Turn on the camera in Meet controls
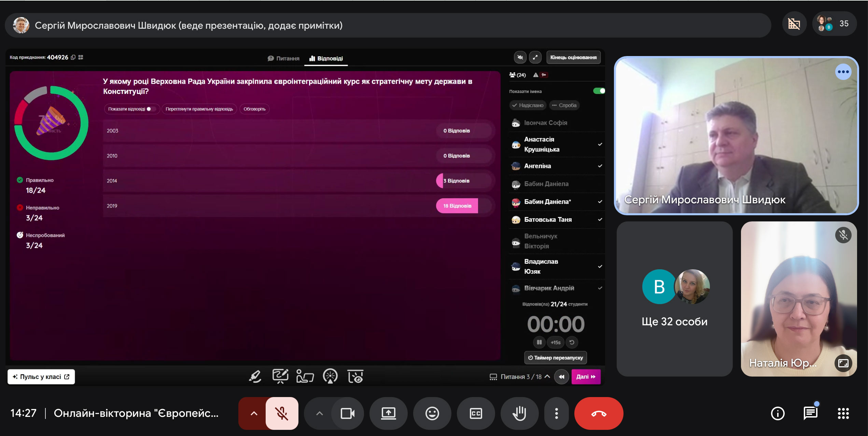Viewport: 868px width, 436px height. (x=347, y=413)
